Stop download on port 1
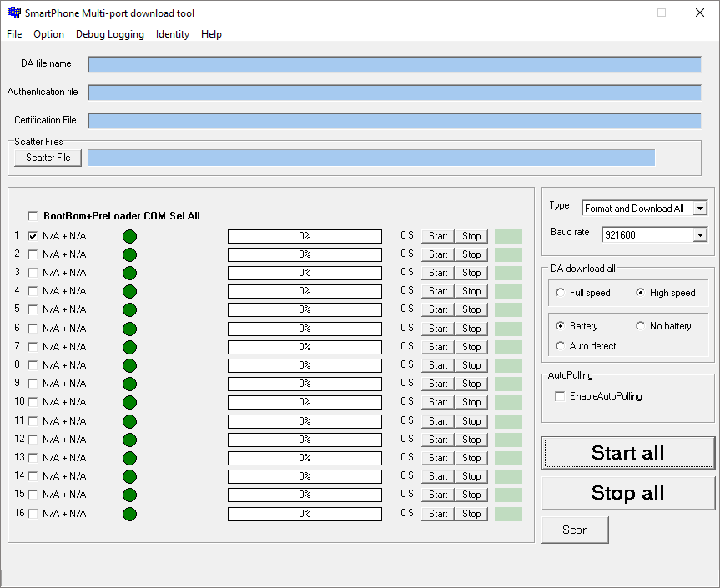This screenshot has width=720, height=588. point(471,236)
